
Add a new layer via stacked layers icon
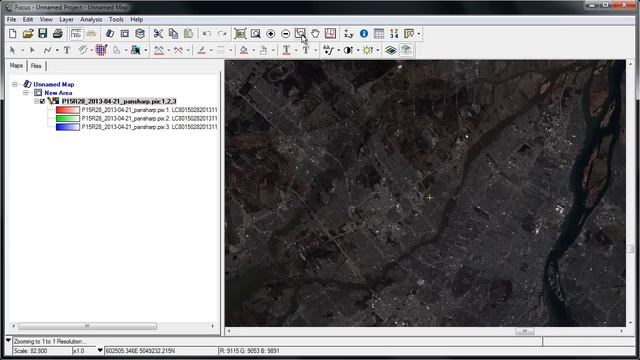click(140, 33)
